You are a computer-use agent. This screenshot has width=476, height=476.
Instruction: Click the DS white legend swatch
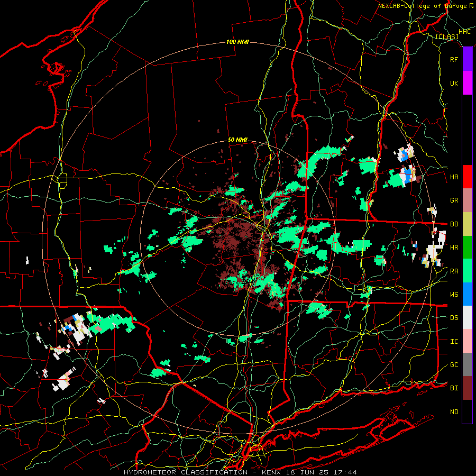[467, 317]
